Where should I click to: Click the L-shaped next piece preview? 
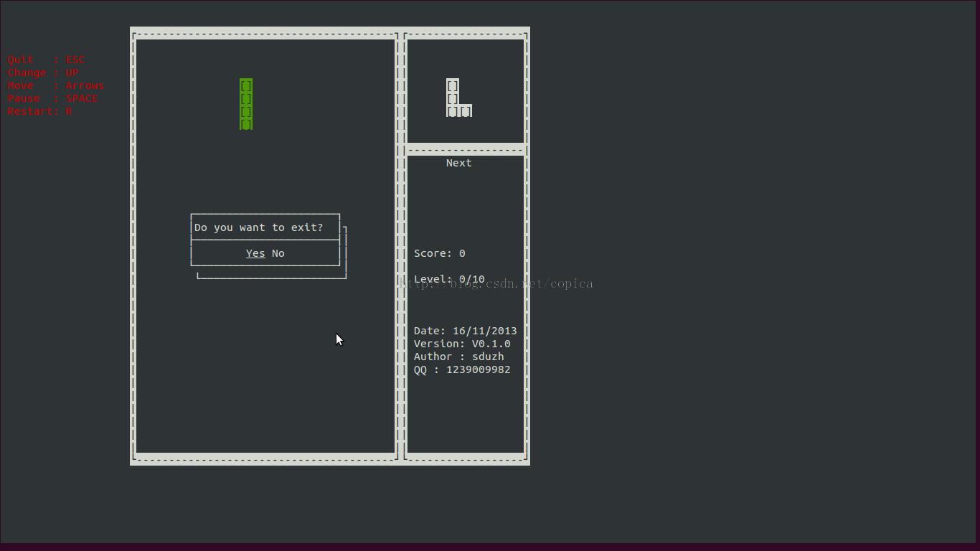pos(458,98)
